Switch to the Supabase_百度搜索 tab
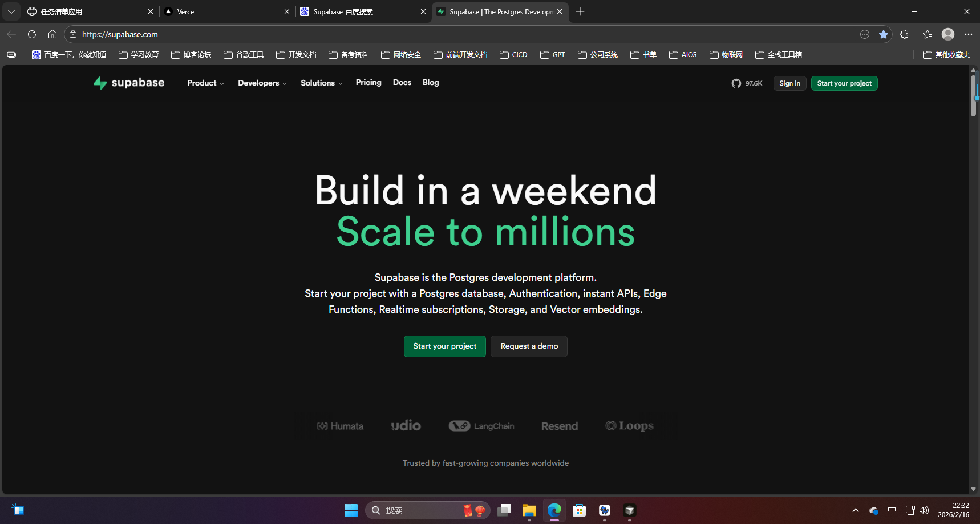 tap(363, 11)
